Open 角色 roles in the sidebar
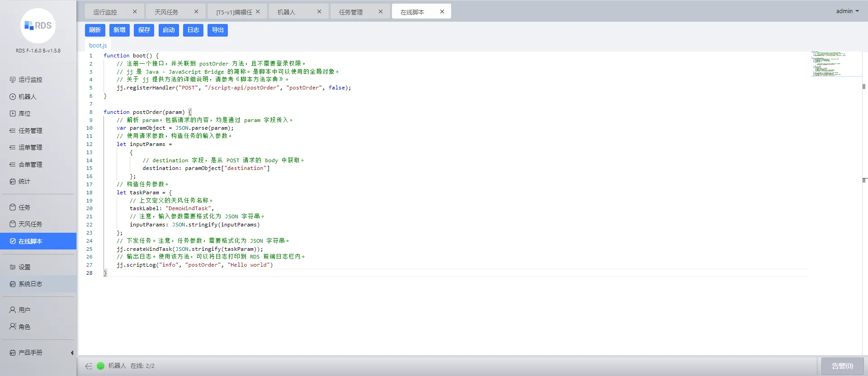The image size is (868, 376). point(24,327)
